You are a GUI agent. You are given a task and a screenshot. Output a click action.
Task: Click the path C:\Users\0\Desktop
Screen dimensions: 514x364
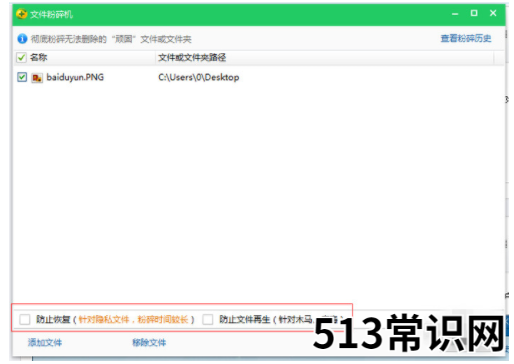[x=199, y=77]
